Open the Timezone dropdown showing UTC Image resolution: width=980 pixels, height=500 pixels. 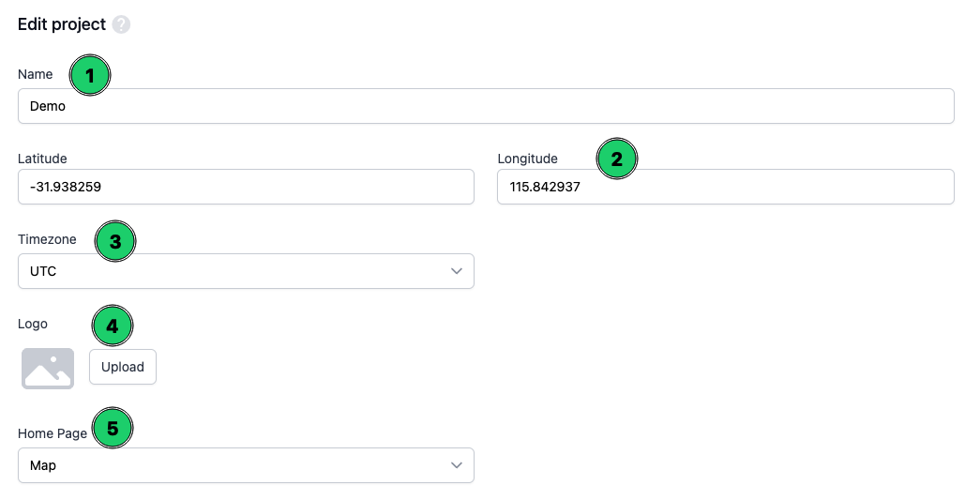pyautogui.click(x=246, y=271)
